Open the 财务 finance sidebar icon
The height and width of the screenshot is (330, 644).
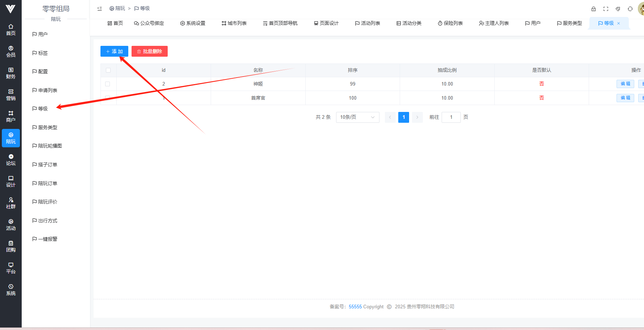coord(11,73)
